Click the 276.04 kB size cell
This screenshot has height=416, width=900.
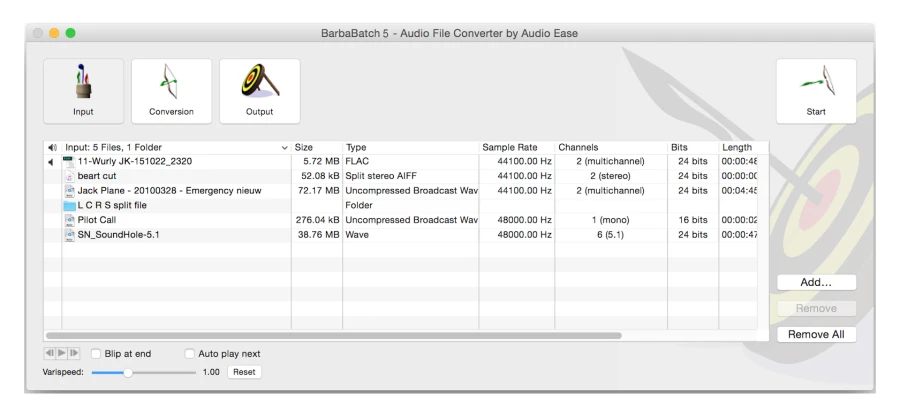tap(318, 220)
